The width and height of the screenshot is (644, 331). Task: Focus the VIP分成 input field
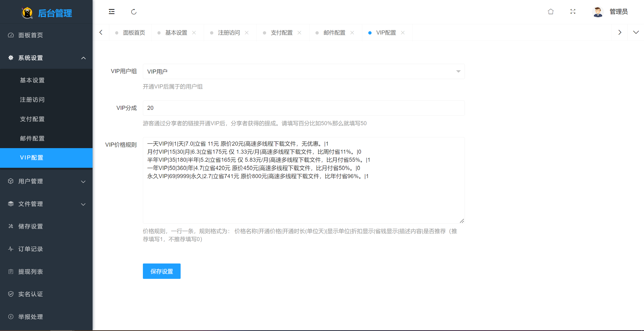pos(304,108)
